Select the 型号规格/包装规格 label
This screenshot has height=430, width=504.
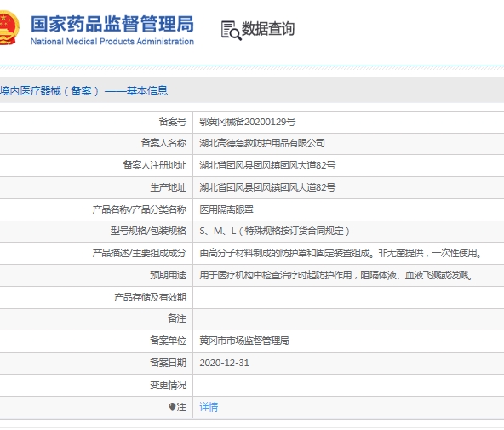(148, 231)
